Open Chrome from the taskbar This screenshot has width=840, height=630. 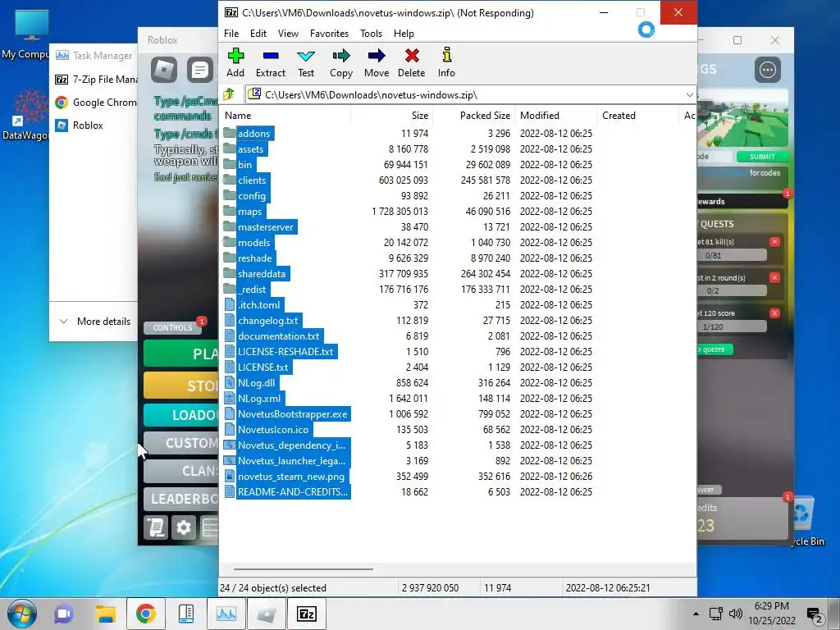click(x=145, y=614)
